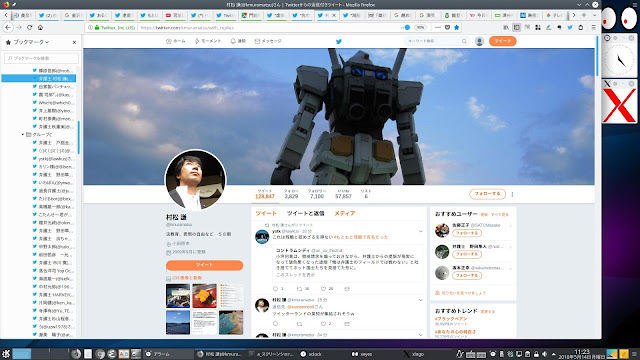Reply to the first tweet via bubble icon
Screen dimensions: 640x360
(x=276, y=289)
